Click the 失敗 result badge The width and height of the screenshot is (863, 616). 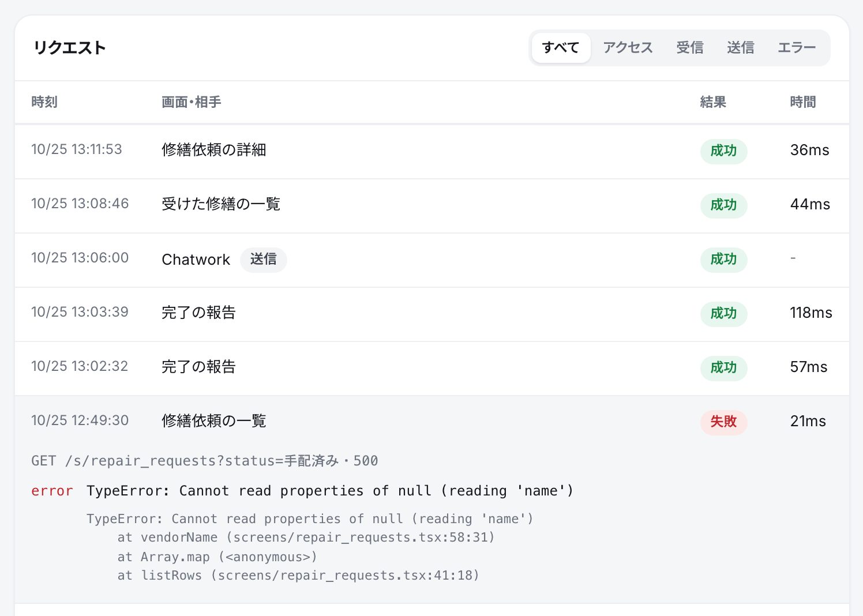click(x=723, y=422)
